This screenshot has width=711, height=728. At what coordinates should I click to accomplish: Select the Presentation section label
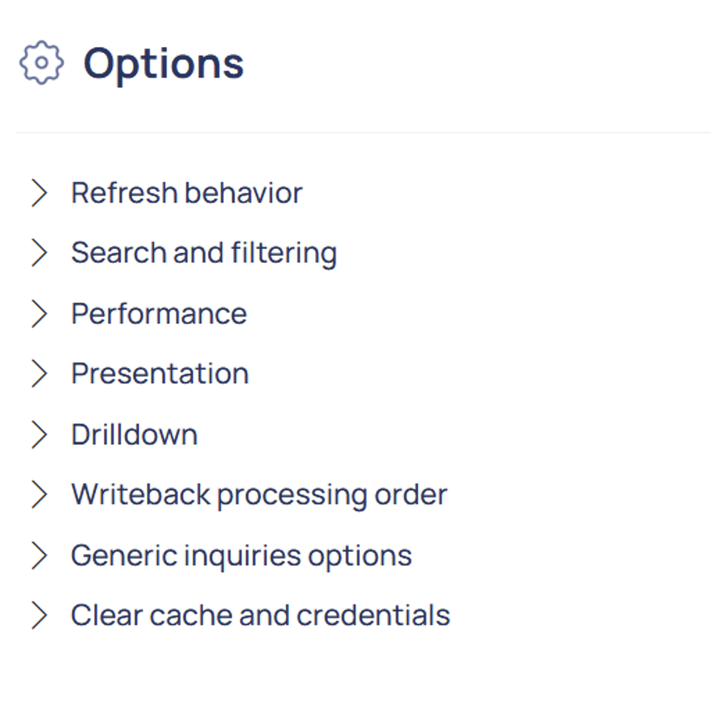[x=160, y=374]
